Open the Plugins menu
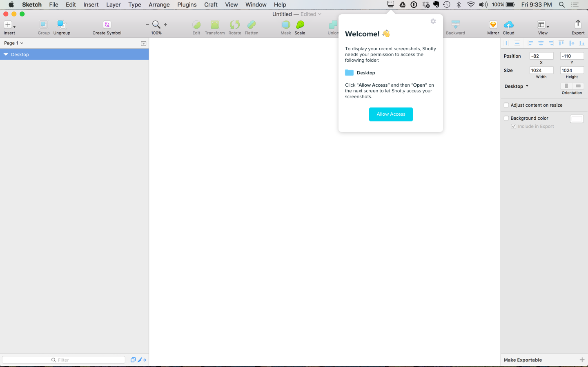 pyautogui.click(x=187, y=4)
